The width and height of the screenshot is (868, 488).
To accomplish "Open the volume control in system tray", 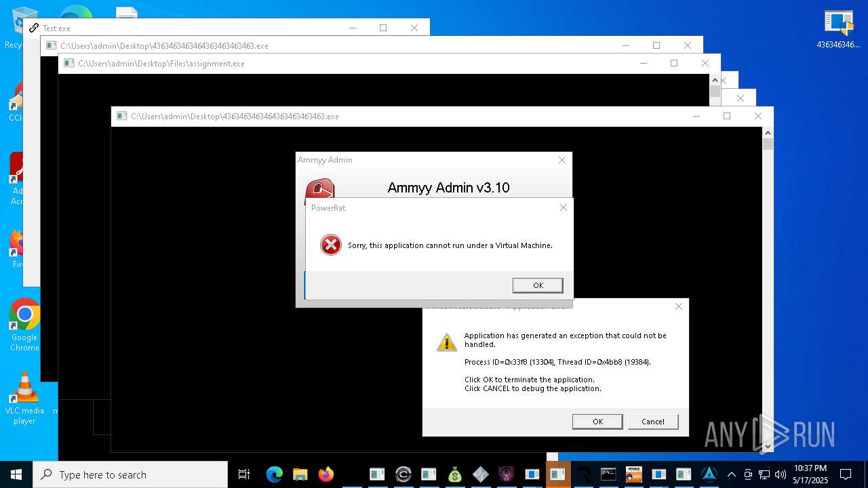I will 781,474.
